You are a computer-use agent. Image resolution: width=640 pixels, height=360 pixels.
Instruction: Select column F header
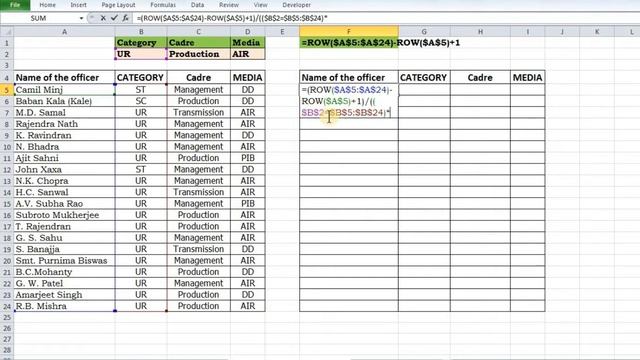point(349,32)
